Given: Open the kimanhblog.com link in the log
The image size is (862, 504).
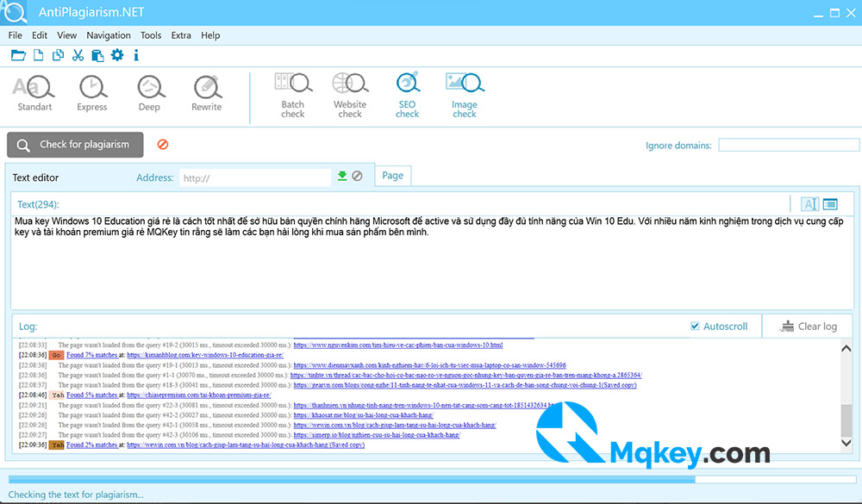Looking at the screenshot, I should click(205, 355).
